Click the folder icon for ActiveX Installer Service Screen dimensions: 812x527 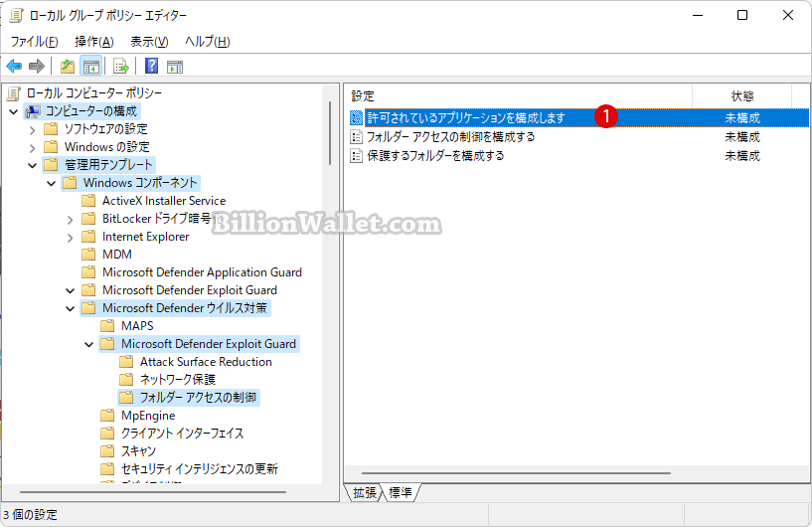[x=88, y=201]
